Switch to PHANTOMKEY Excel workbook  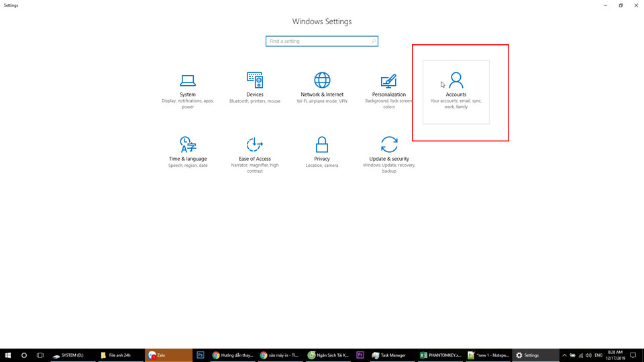(x=440, y=355)
